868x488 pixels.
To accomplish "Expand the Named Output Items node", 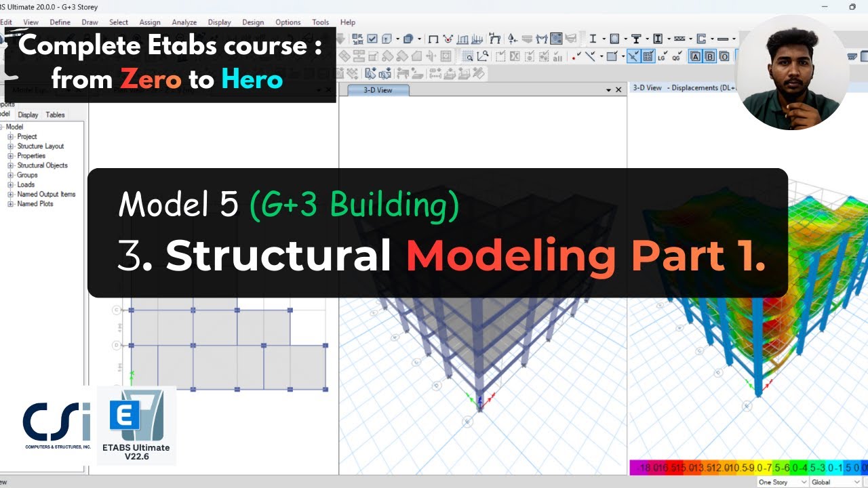I will [x=10, y=194].
